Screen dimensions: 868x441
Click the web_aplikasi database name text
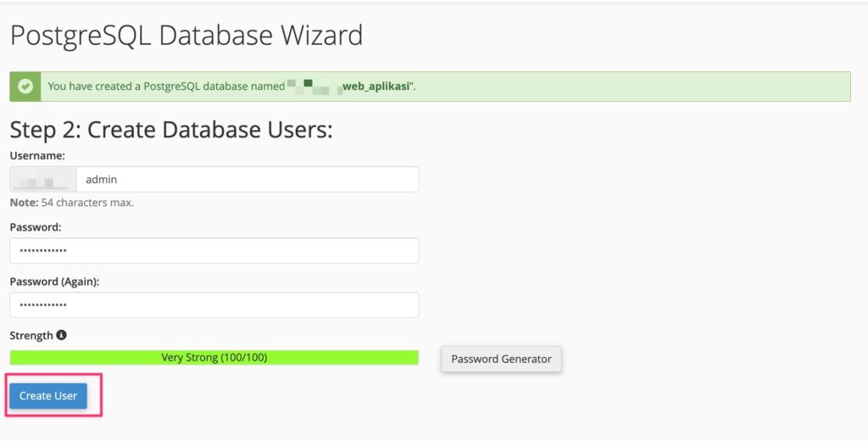376,87
